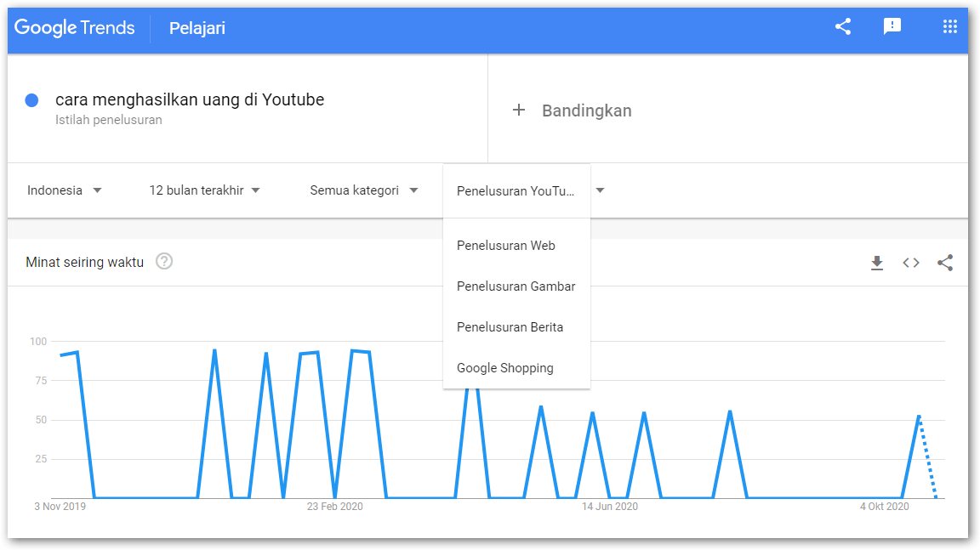This screenshot has height=550, width=980.
Task: Click the '3 Nov 2019' axis label
Action: click(x=60, y=507)
